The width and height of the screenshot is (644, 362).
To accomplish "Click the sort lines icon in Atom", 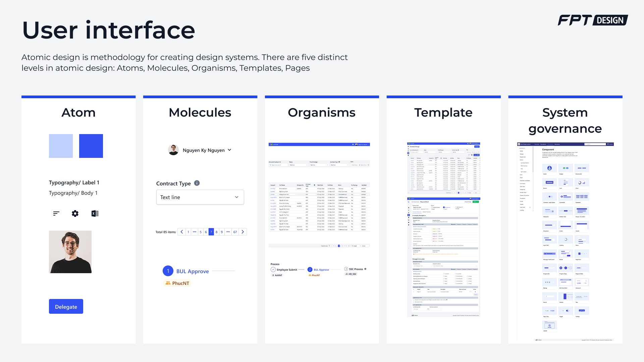I will [56, 214].
